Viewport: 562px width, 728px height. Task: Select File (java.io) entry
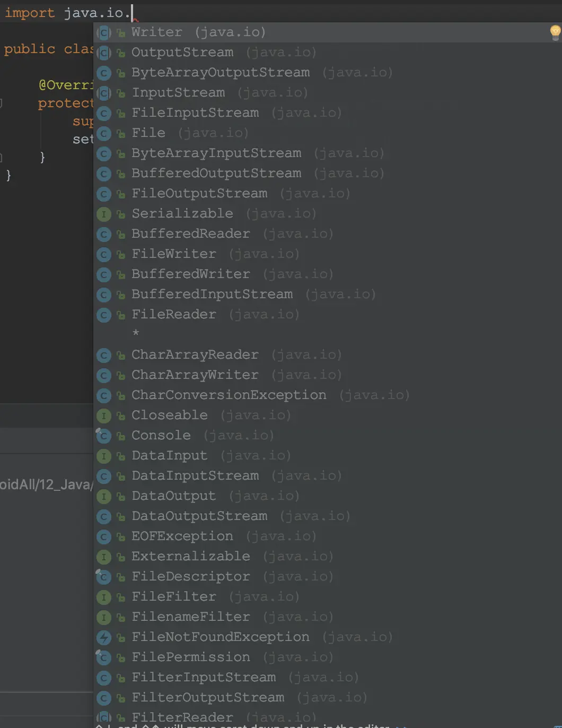pos(328,133)
